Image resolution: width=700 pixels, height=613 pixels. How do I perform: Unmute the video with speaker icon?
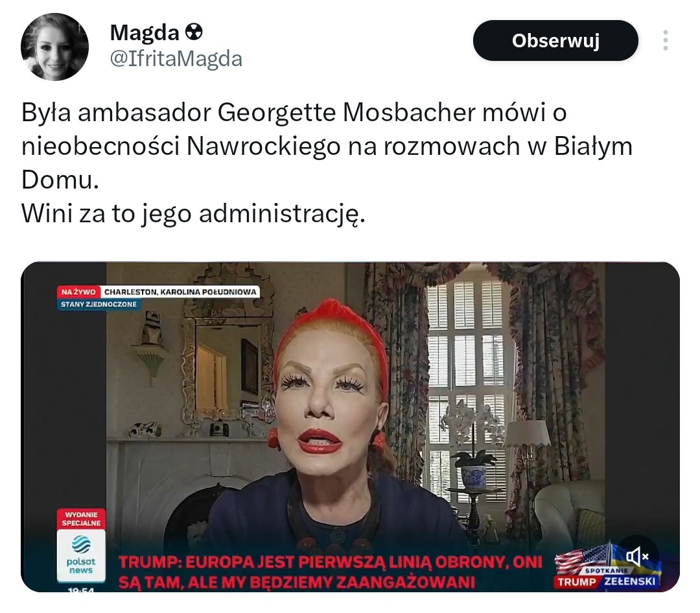click(637, 556)
